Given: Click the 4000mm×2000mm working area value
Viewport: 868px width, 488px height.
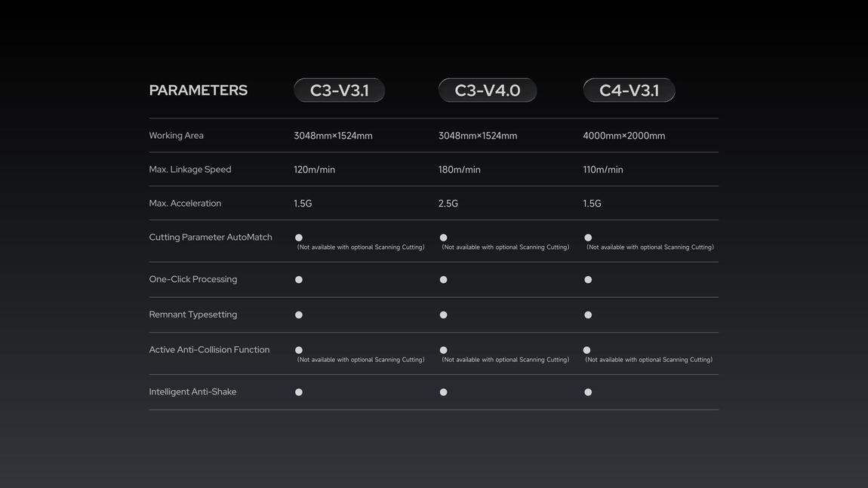Looking at the screenshot, I should click(x=624, y=136).
